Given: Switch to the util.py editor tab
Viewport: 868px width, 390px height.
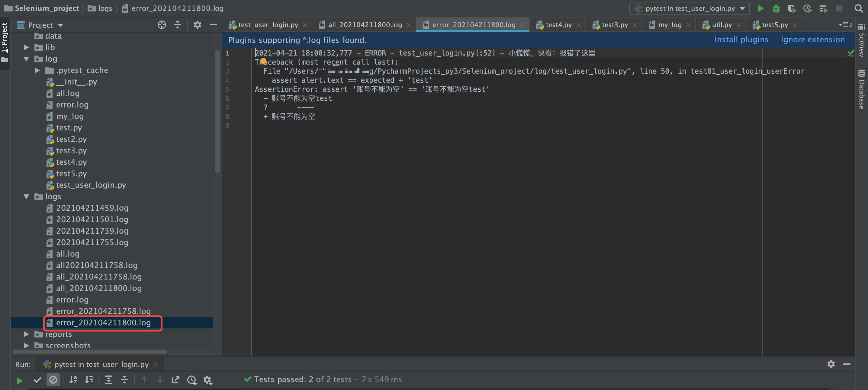Looking at the screenshot, I should 721,25.
